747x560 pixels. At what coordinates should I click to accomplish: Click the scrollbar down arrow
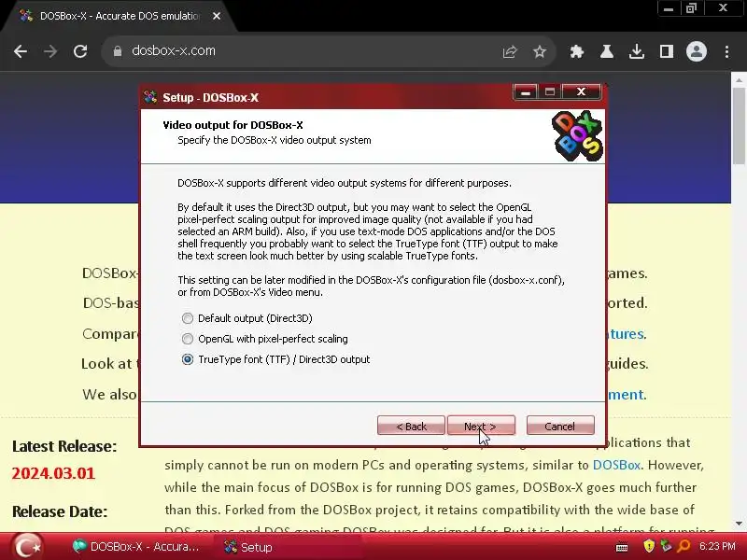(x=740, y=524)
